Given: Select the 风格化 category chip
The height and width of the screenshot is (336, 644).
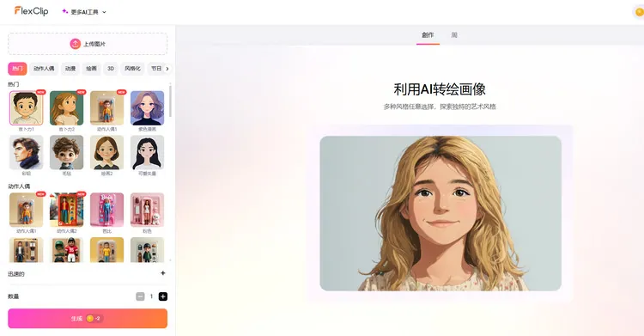Looking at the screenshot, I should click(132, 69).
